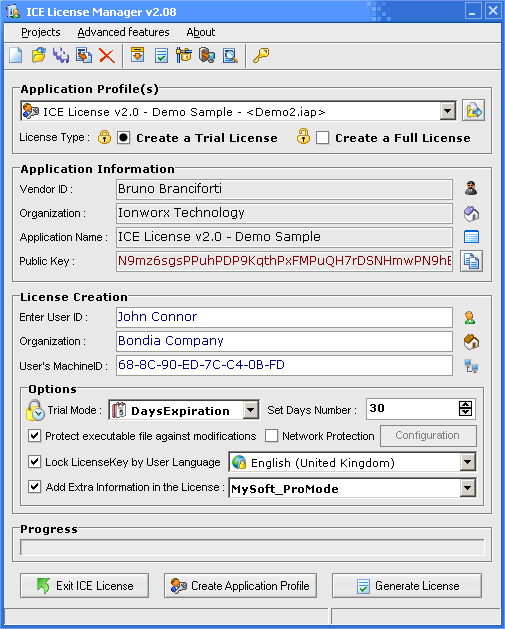Click the Create Application Profile button
505x629 pixels.
pyautogui.click(x=240, y=586)
